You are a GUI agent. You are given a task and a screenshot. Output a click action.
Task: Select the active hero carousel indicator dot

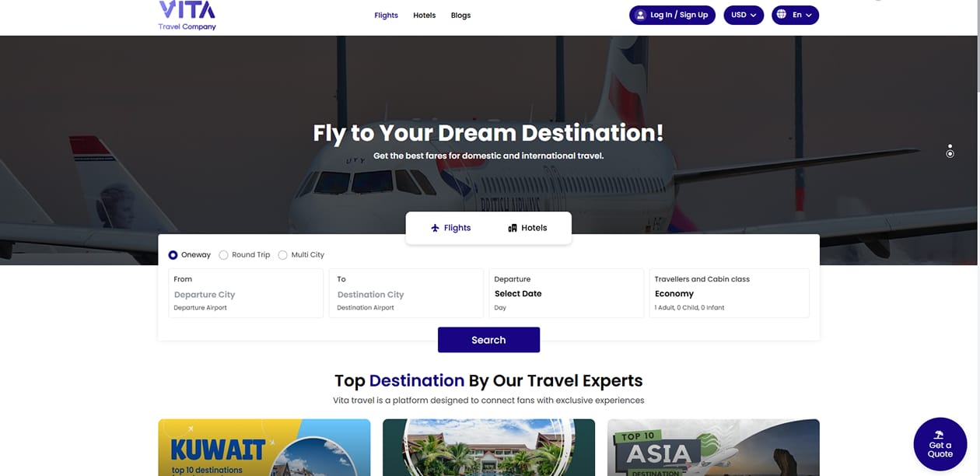click(950, 154)
